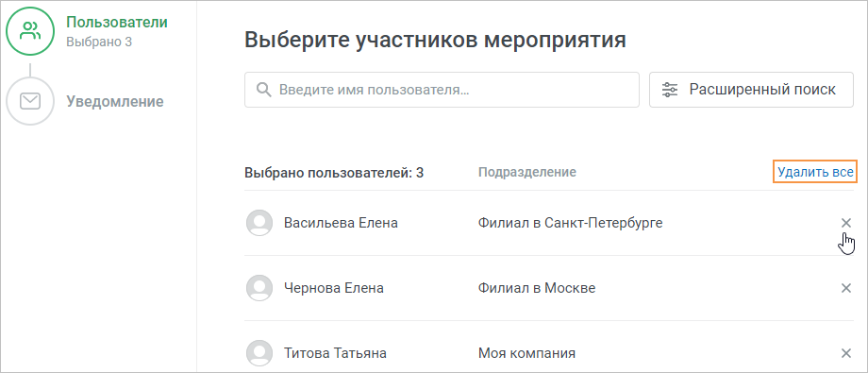The image size is (868, 373).
Task: Click Филиал в Санкт-Петербурге department text
Action: pyautogui.click(x=570, y=223)
